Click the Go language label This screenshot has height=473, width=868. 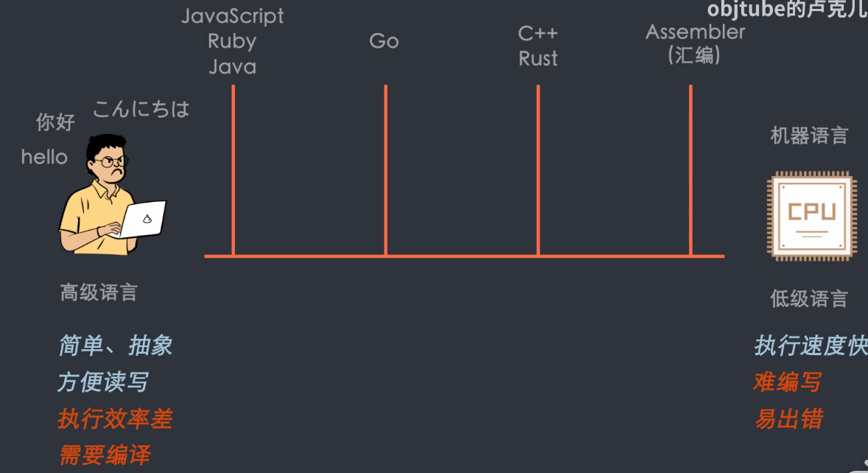pyautogui.click(x=384, y=41)
